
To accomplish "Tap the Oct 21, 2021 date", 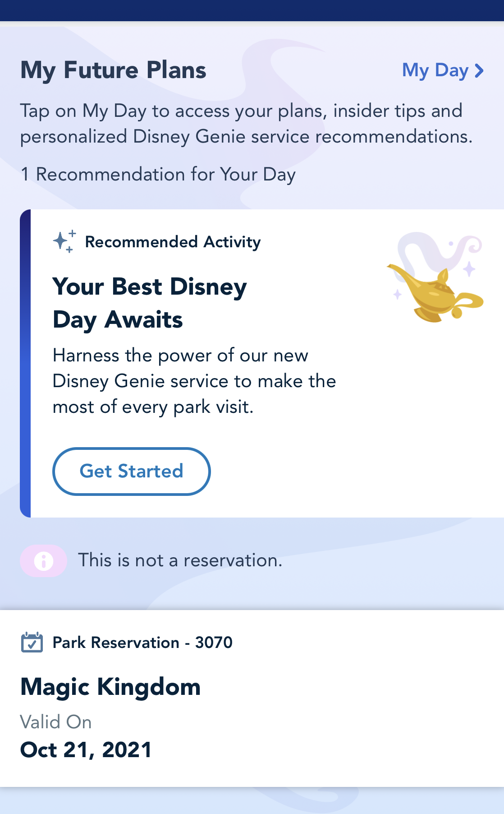I will pos(86,750).
